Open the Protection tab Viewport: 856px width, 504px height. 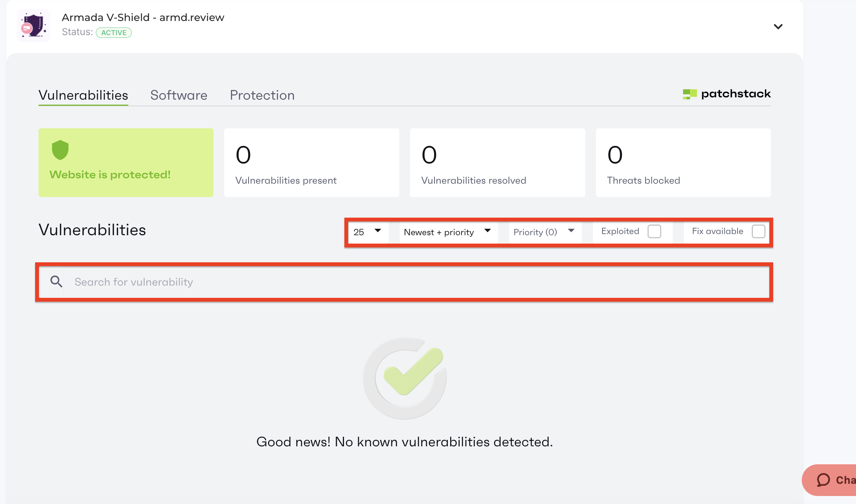click(262, 95)
